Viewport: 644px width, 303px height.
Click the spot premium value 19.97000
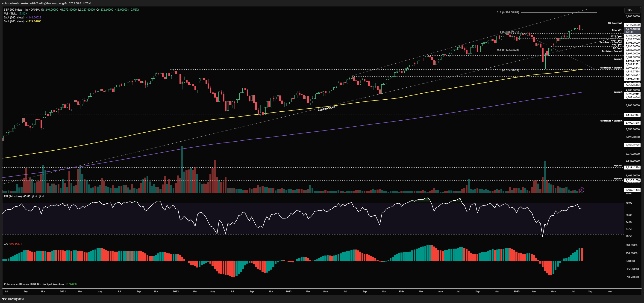click(x=71, y=284)
